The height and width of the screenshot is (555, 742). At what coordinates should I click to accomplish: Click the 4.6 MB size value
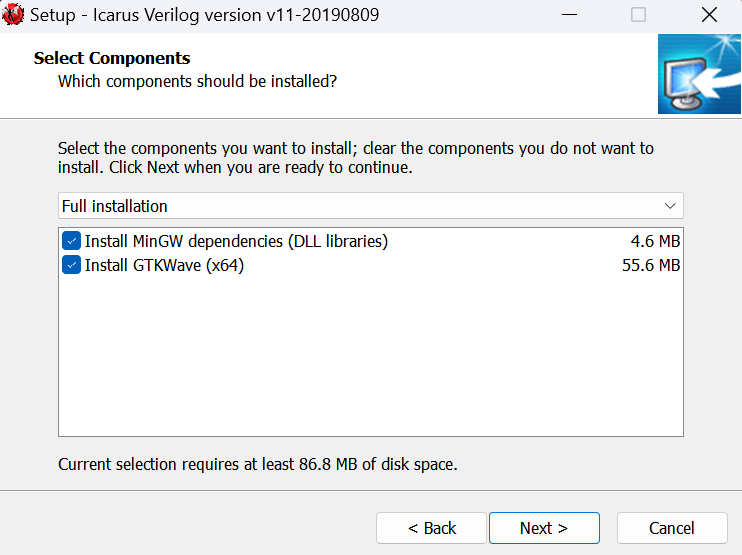655,241
